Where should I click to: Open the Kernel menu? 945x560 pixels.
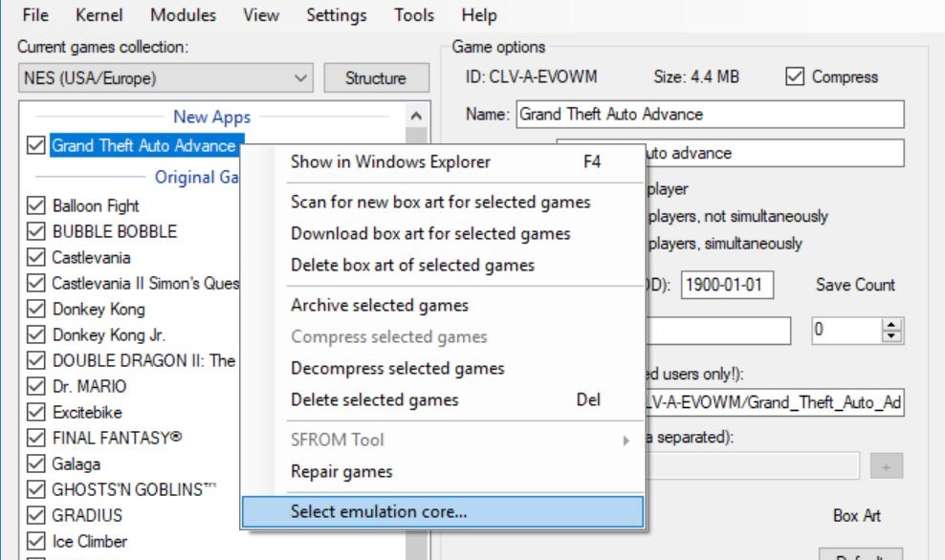(x=99, y=14)
